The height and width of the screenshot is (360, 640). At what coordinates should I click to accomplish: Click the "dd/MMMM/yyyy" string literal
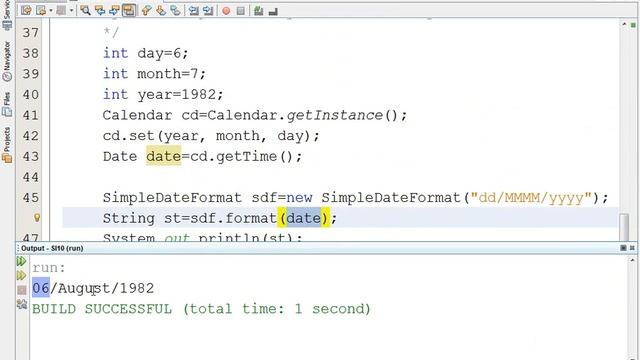click(531, 198)
